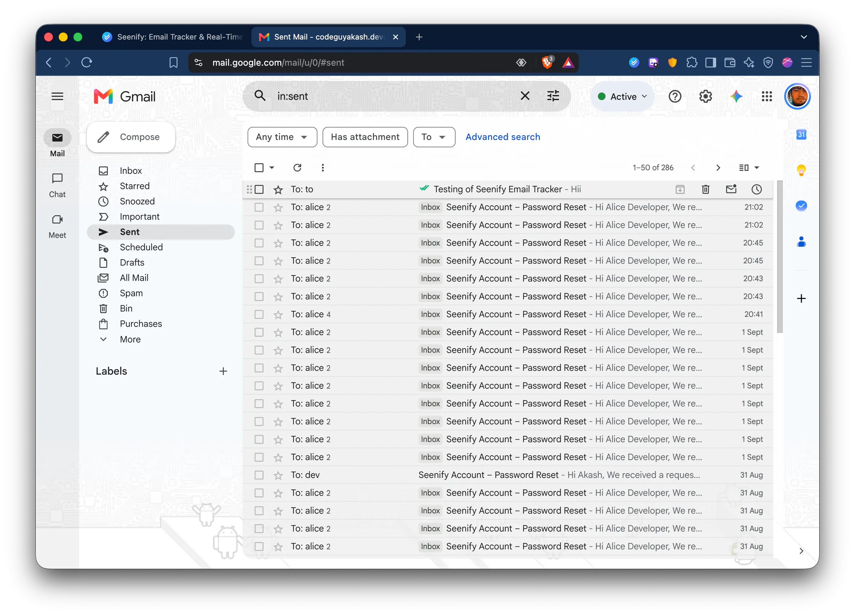The image size is (855, 616).
Task: Open Google Keep side panel
Action: point(801,170)
